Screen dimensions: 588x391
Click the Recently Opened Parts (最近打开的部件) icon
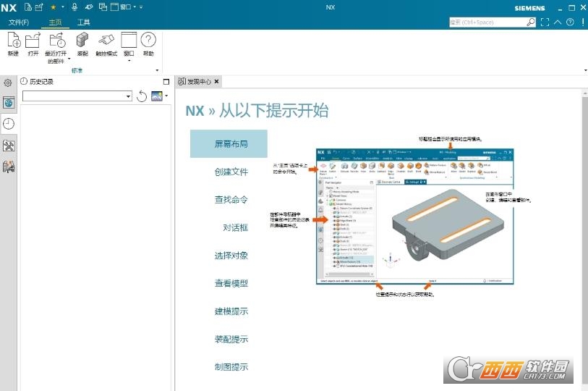(x=57, y=40)
